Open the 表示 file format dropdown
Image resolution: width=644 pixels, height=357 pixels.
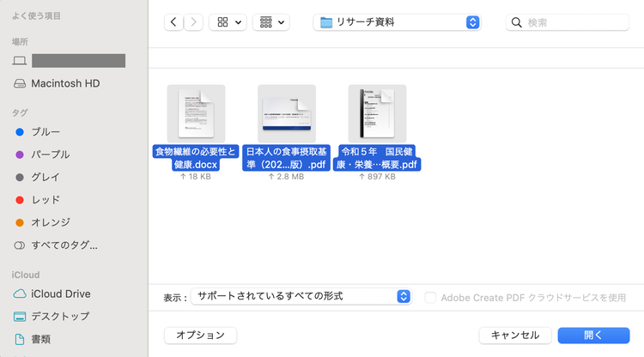pyautogui.click(x=301, y=296)
